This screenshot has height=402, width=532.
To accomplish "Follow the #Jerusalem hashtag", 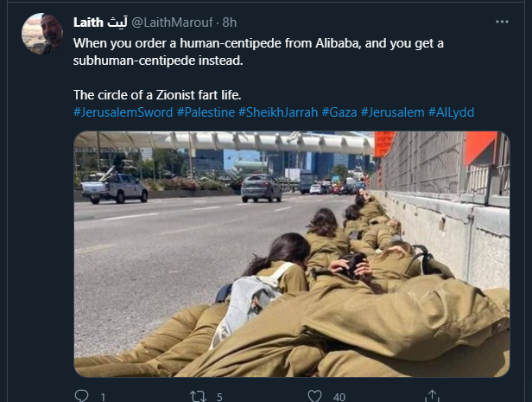I will [x=393, y=112].
